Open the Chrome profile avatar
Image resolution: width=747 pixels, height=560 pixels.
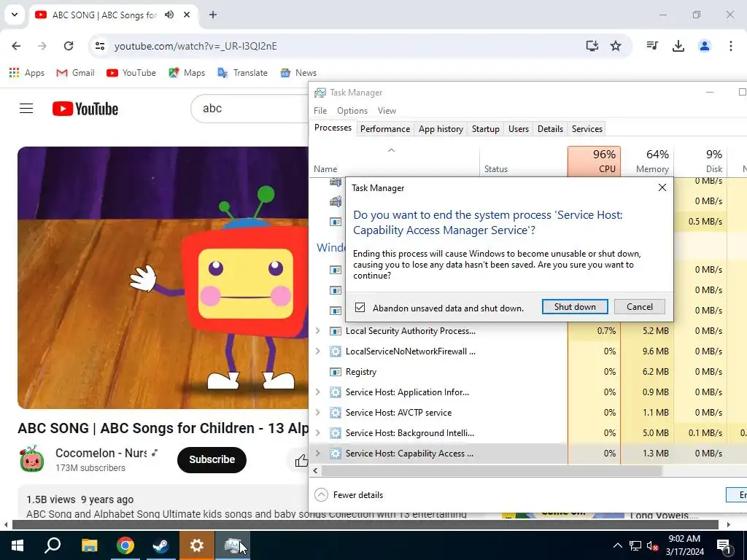click(x=705, y=46)
